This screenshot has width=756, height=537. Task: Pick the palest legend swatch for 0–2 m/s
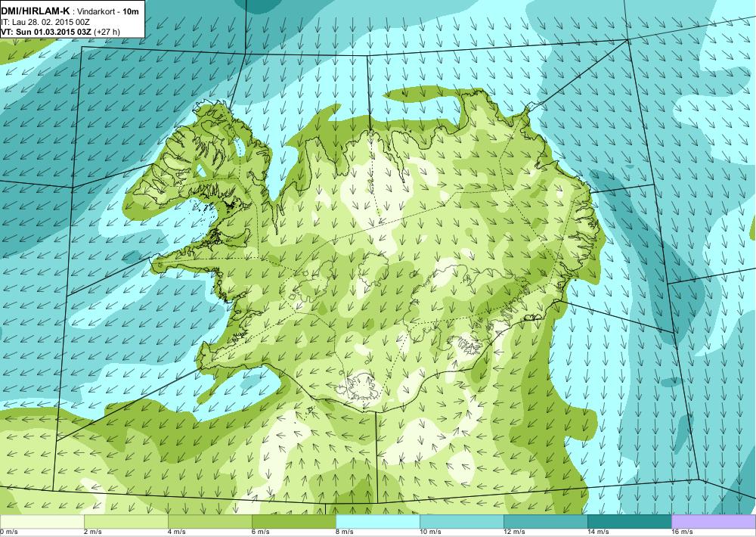pyautogui.click(x=42, y=522)
